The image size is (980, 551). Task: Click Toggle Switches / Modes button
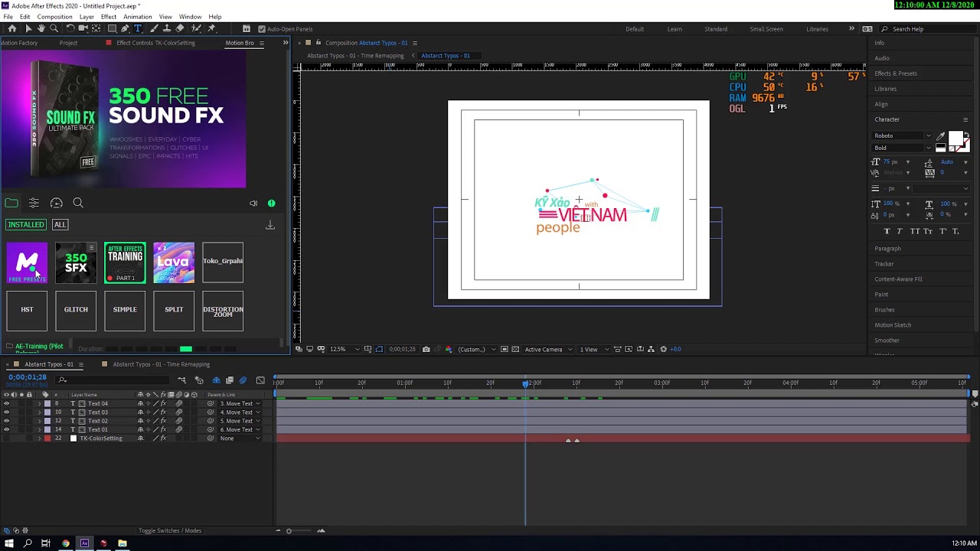(x=170, y=531)
